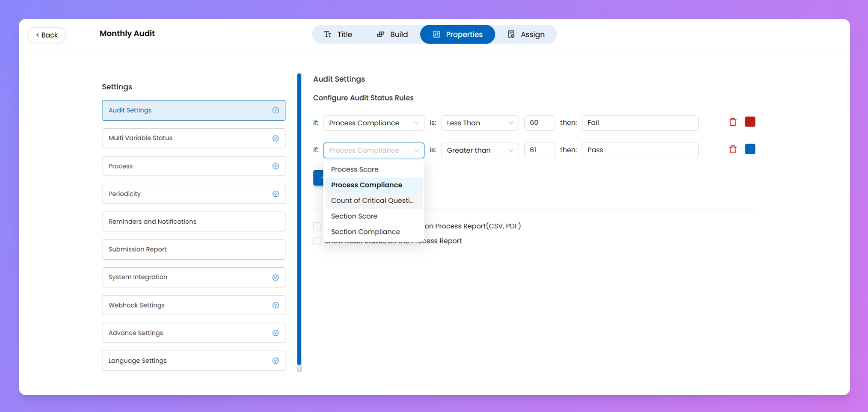This screenshot has width=868, height=412.
Task: Click the check icon on System Integration
Action: pyautogui.click(x=275, y=277)
